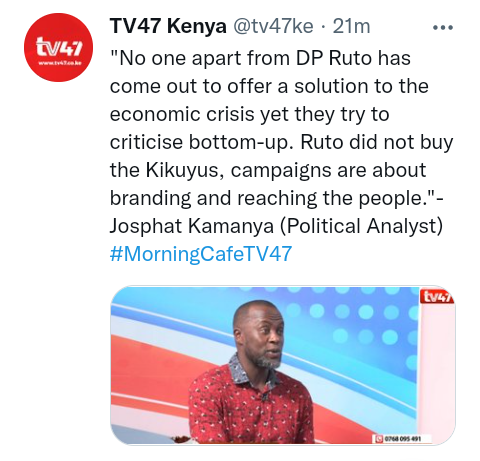Click the tv47 wordmark inside the avatar

coord(59,47)
